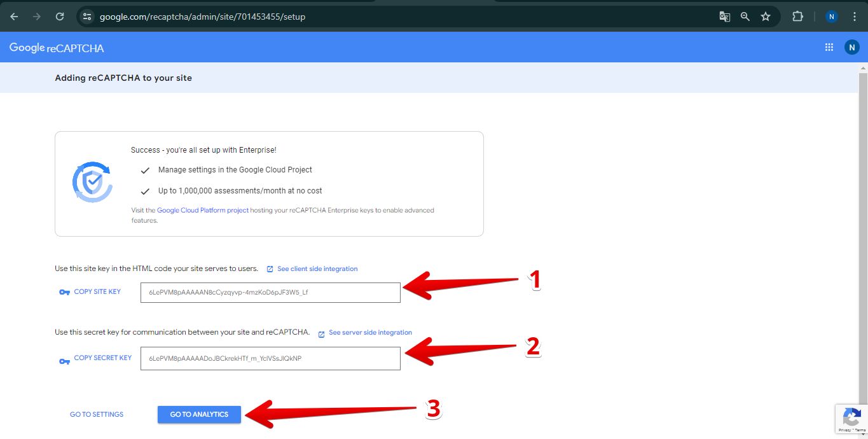Click 'Up to 1,000,000 assessments/month at no cost' text

pyautogui.click(x=240, y=191)
